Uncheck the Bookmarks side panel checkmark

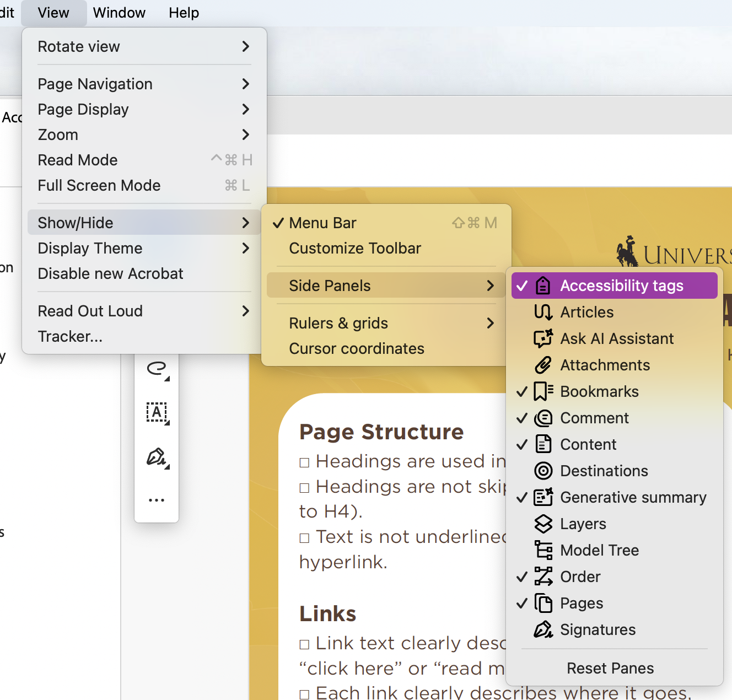click(522, 391)
